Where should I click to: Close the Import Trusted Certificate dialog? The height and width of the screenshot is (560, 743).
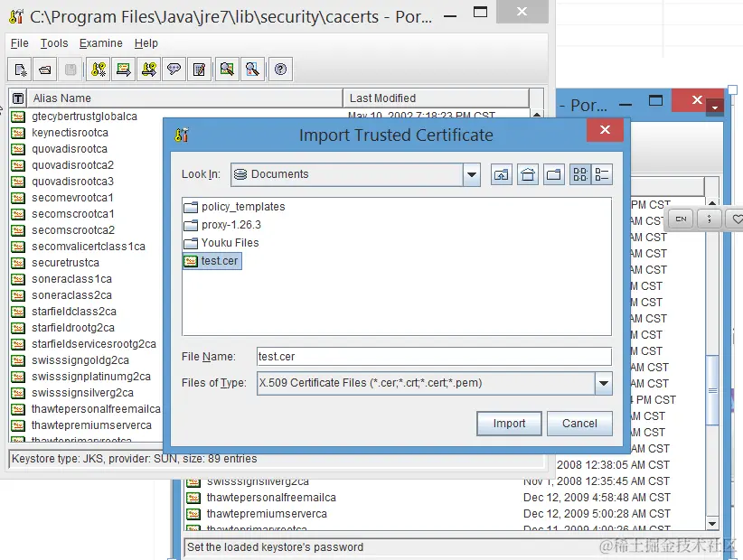pos(605,130)
